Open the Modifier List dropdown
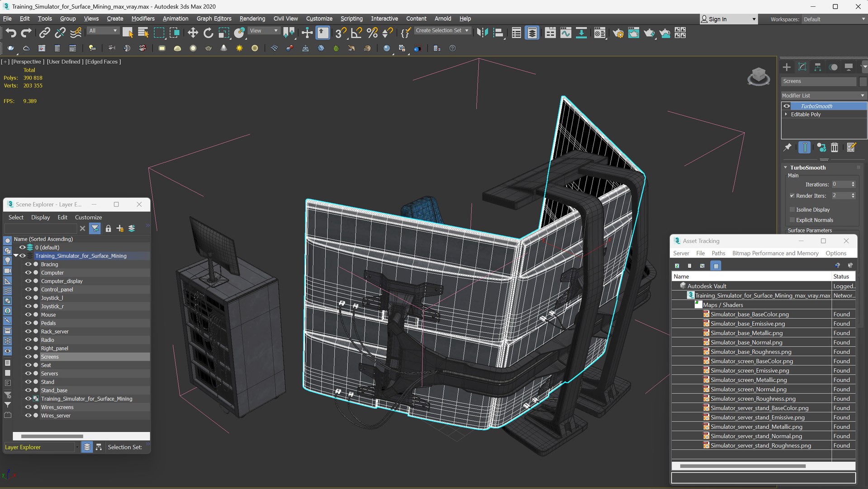Viewport: 868px width, 489px height. click(823, 96)
